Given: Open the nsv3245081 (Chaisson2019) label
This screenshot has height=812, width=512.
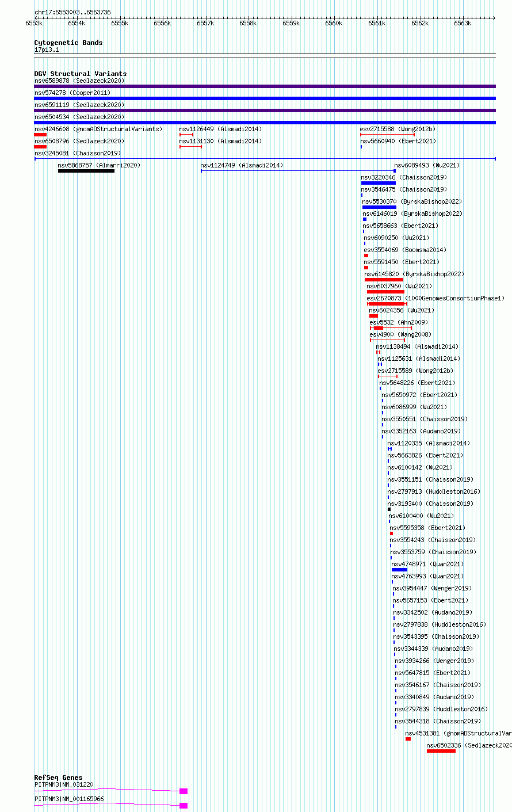Looking at the screenshot, I should click(x=78, y=153).
